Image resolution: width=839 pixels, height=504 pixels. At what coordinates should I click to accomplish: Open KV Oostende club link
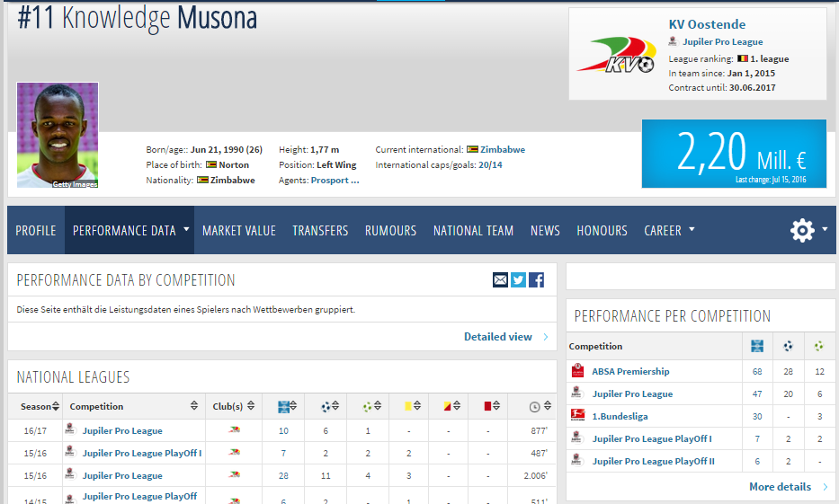pos(707,24)
